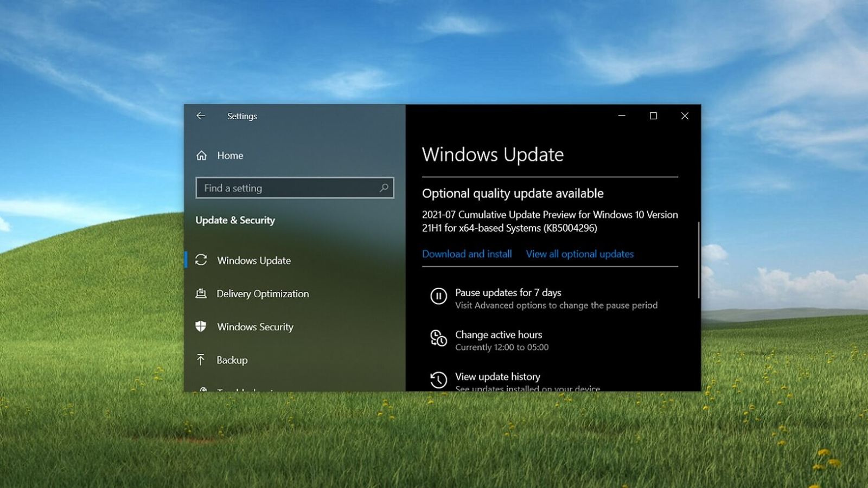Click the Update & Security section heading
The image size is (868, 488).
click(235, 220)
